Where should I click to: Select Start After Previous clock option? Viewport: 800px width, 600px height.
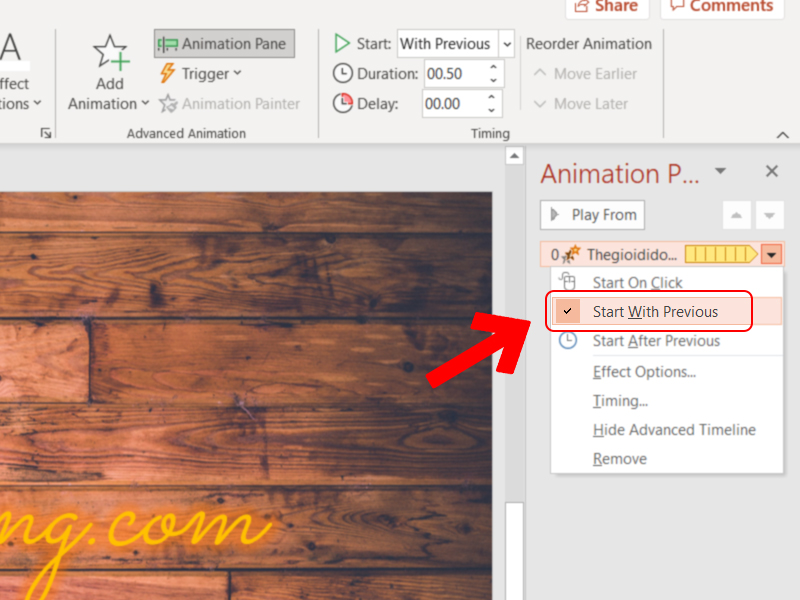[655, 341]
